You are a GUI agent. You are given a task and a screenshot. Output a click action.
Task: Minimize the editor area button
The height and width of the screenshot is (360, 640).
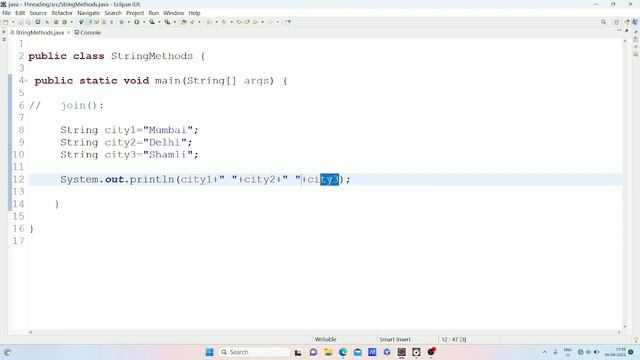point(619,31)
